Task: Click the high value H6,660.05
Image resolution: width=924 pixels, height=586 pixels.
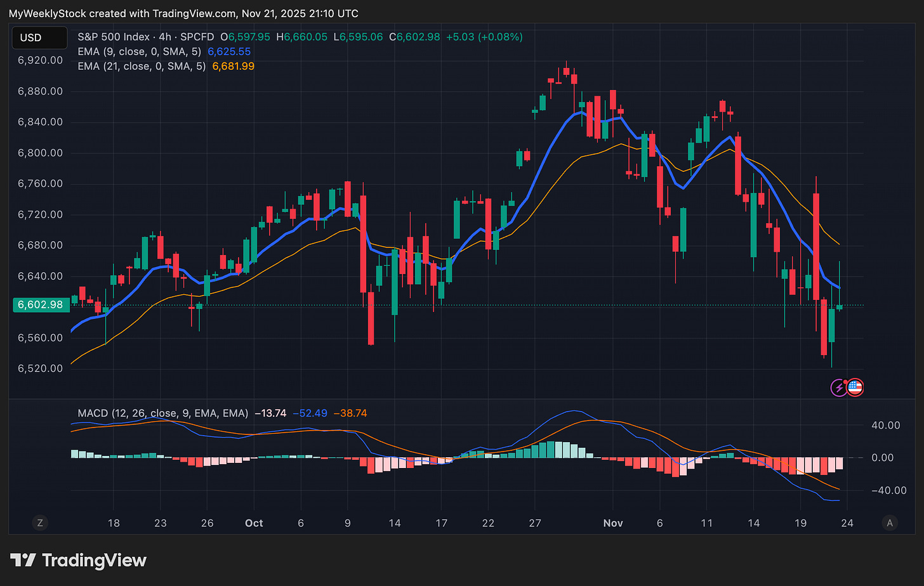Action: click(x=301, y=37)
